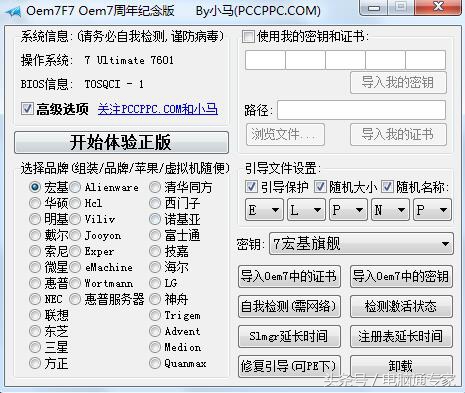Image resolution: width=465 pixels, height=393 pixels.
Task: Click the first key segment input box
Action: pos(265,60)
